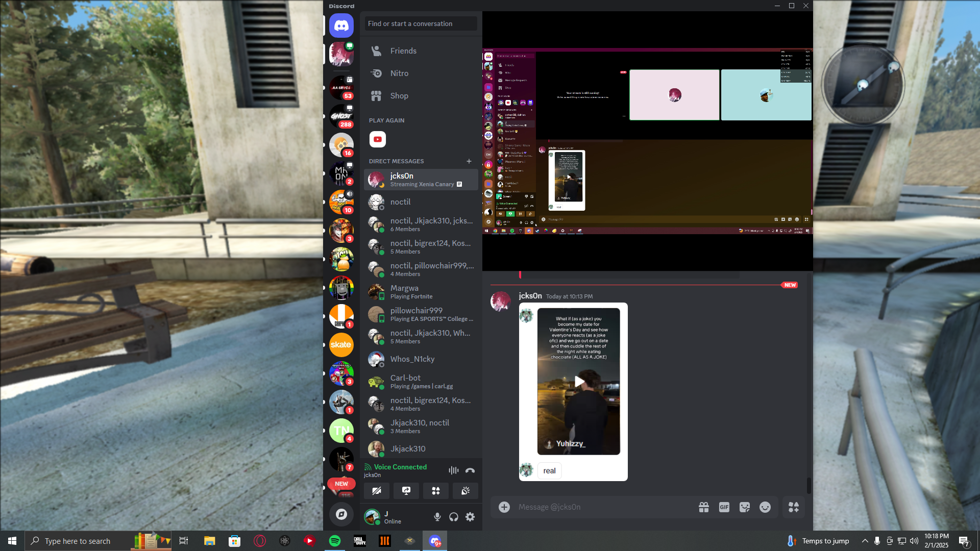Click the share your screen button
This screenshot has height=551, width=980.
pos(406,491)
